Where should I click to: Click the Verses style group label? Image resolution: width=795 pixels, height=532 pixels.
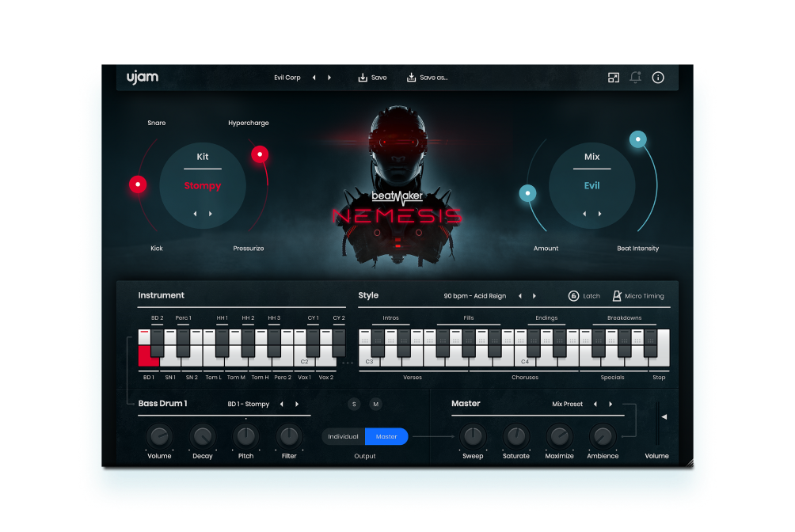(413, 378)
